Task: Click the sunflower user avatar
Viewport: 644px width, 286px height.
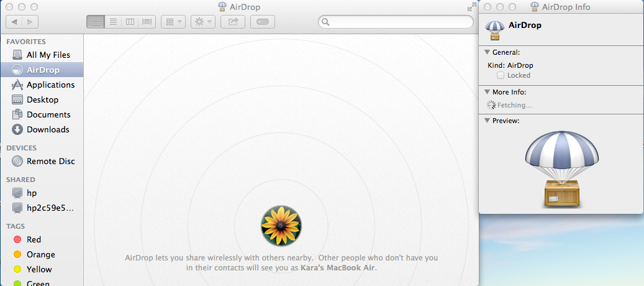Action: [281, 226]
